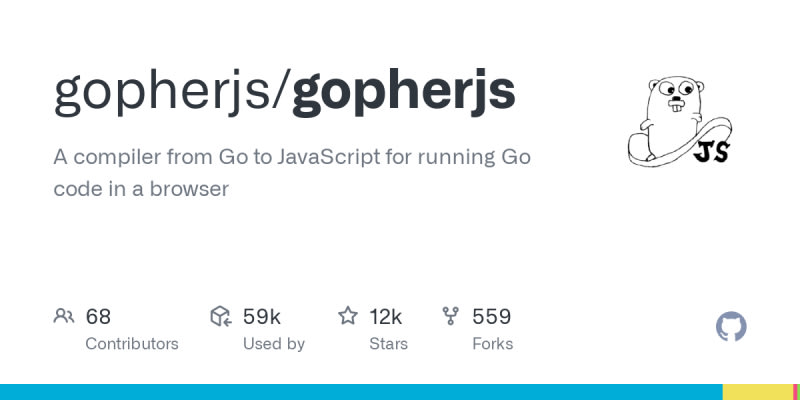
Task: Click the 12k stars count
Action: click(x=385, y=317)
